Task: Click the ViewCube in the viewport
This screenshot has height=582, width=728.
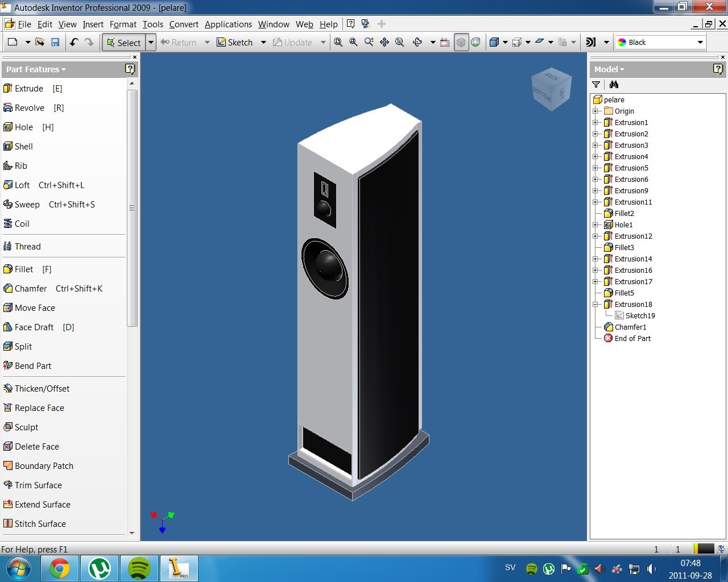Action: 550,89
